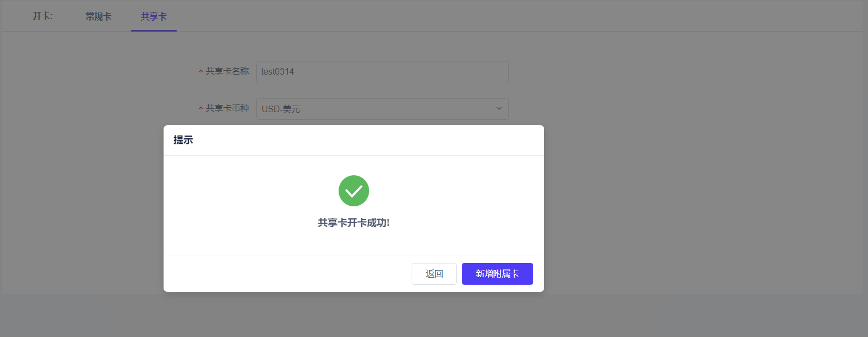Click the 共享卡名称 input field

click(x=382, y=72)
